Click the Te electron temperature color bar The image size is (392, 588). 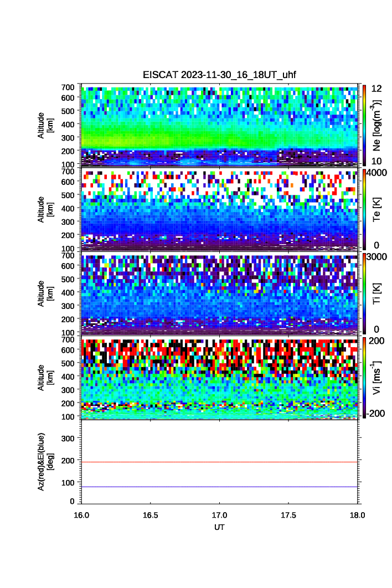[x=364, y=209]
